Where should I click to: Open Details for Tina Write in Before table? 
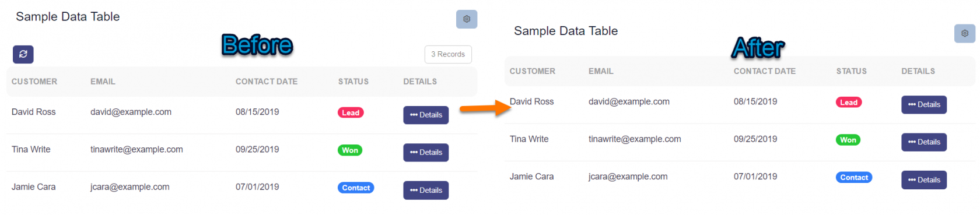point(426,153)
